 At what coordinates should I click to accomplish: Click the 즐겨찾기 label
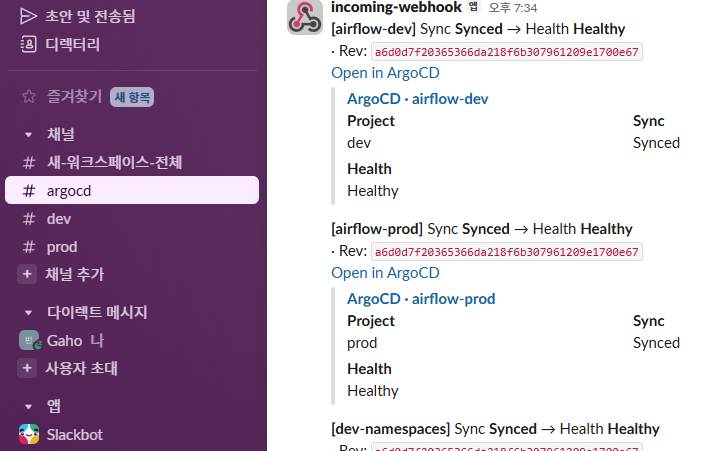[74, 97]
